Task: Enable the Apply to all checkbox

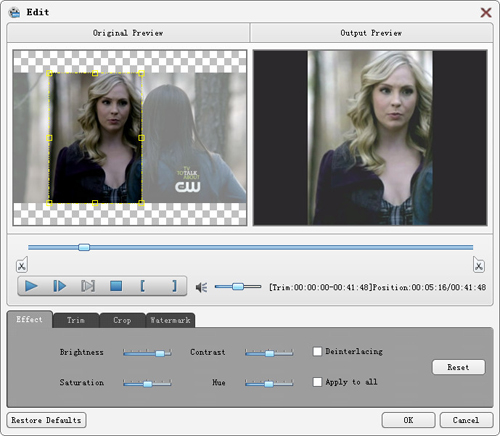Action: [x=317, y=382]
